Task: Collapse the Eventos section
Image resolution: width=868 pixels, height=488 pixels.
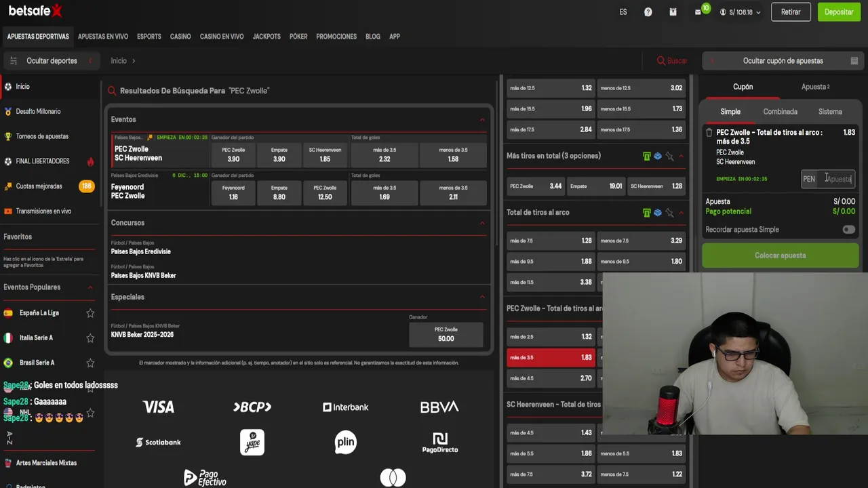Action: tap(482, 120)
